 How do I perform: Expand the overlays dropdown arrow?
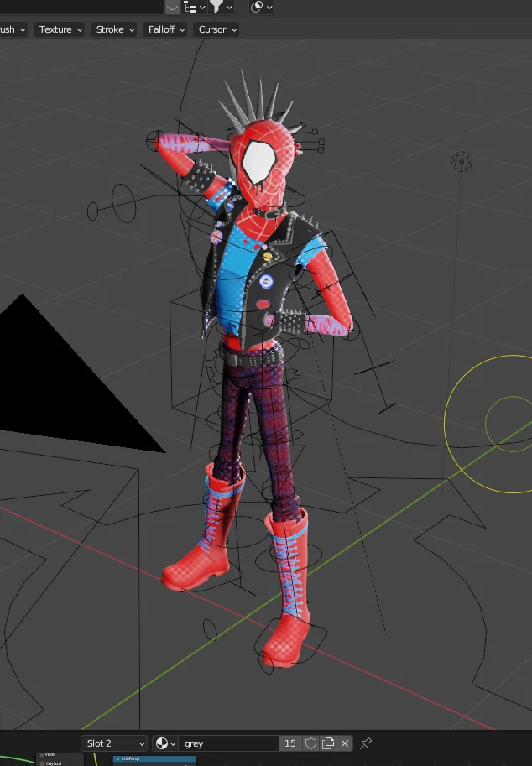pos(269,7)
